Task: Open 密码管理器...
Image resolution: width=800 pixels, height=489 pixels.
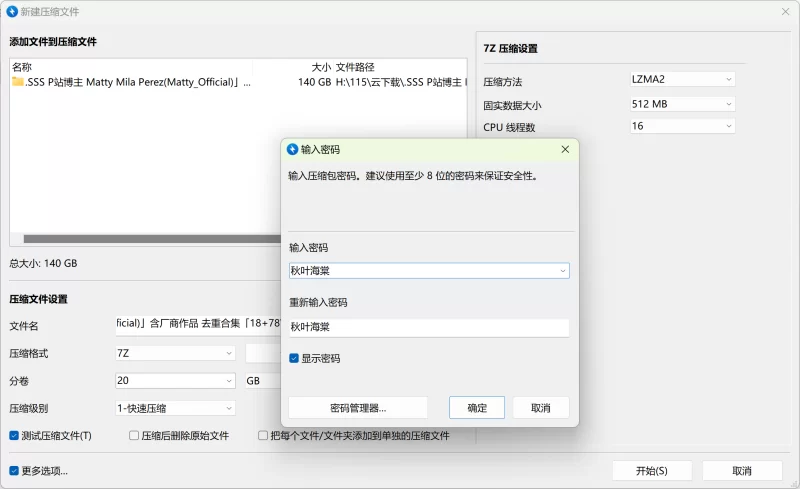Action: 358,408
